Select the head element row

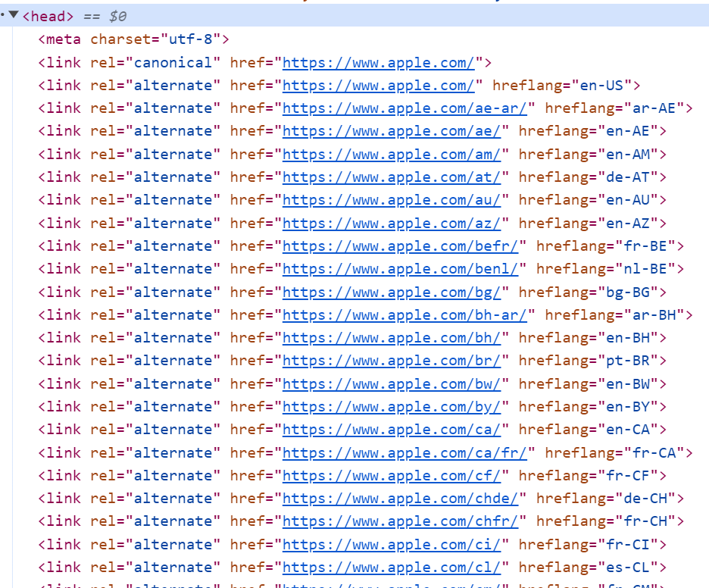click(x=354, y=16)
